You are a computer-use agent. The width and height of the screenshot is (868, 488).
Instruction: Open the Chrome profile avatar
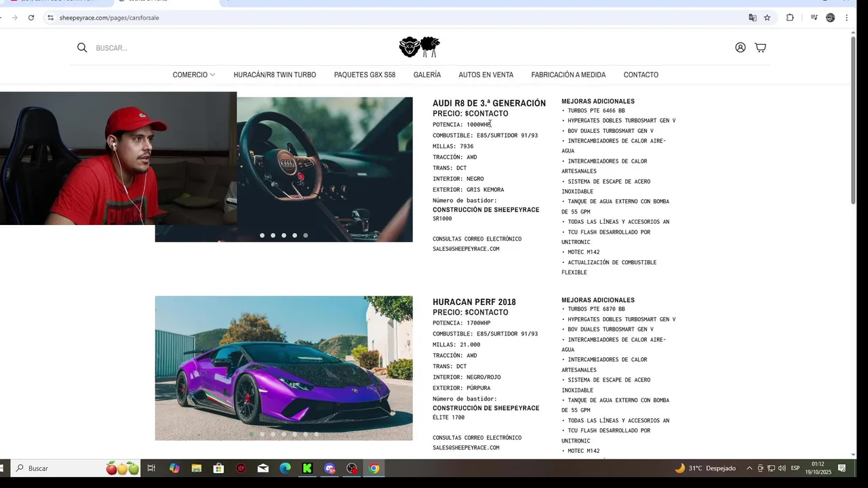830,18
